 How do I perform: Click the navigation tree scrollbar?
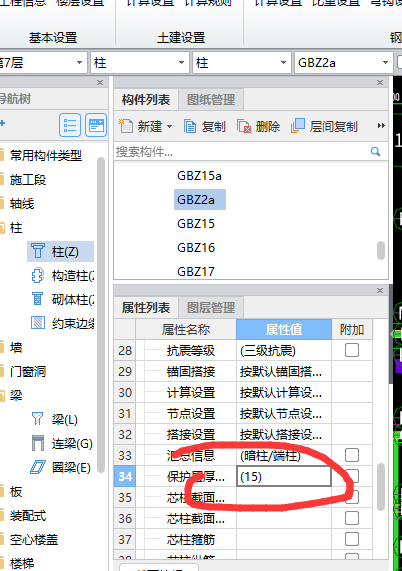pos(101,315)
